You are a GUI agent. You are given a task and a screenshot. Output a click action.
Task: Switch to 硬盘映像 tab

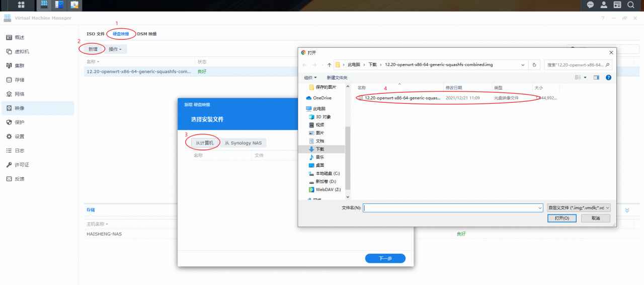pyautogui.click(x=121, y=34)
